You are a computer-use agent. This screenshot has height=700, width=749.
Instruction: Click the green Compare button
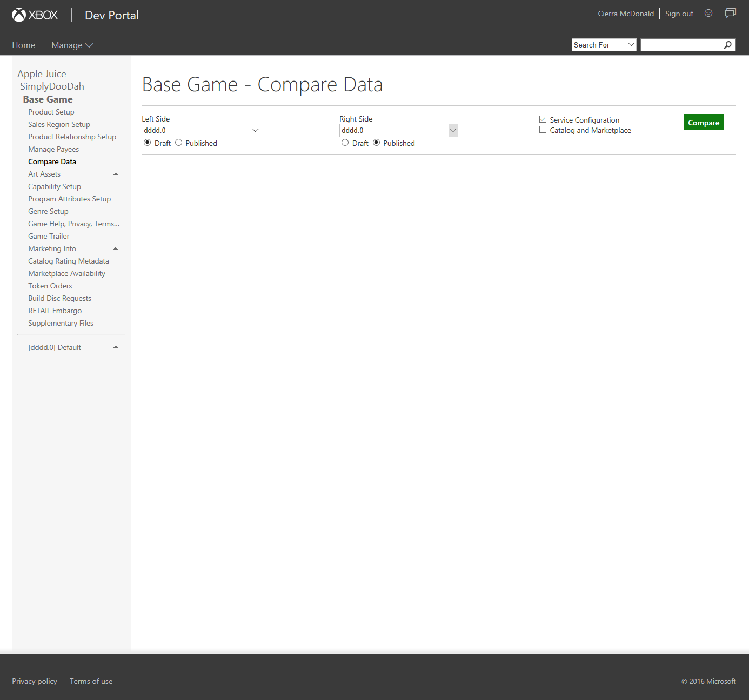704,122
